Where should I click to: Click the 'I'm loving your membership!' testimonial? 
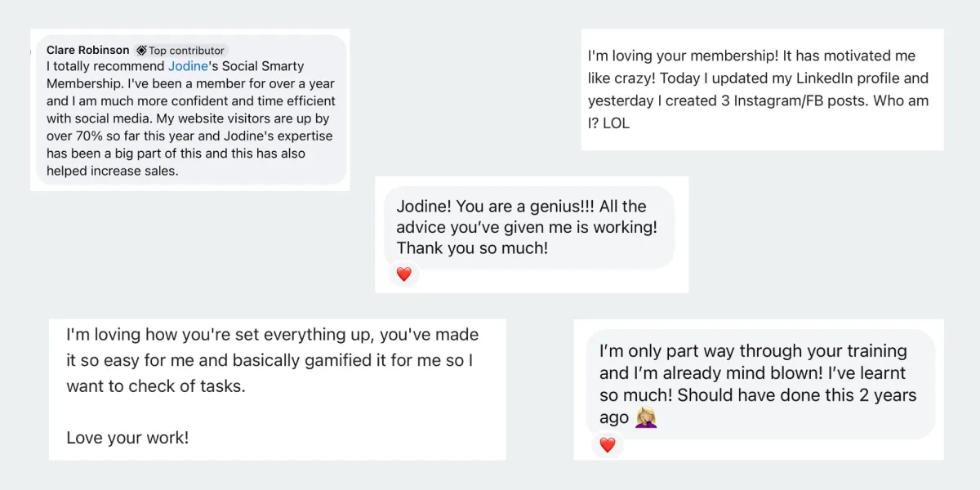(x=762, y=90)
